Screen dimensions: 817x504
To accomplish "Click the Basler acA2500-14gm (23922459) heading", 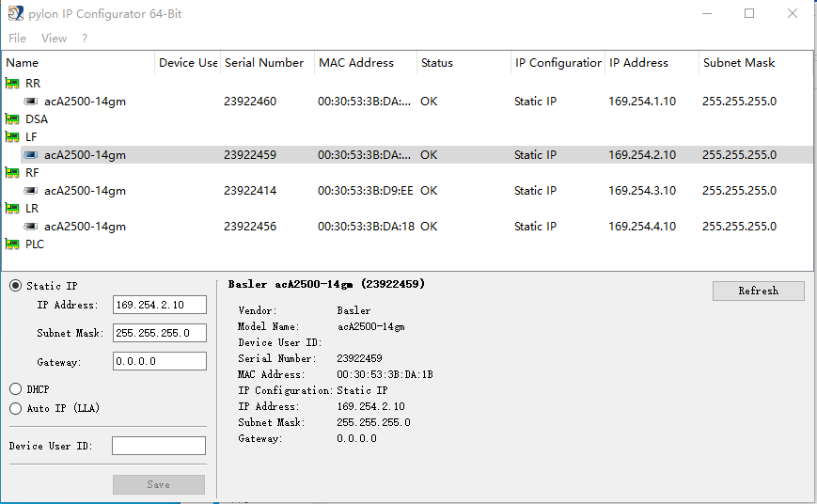I will tap(326, 284).
